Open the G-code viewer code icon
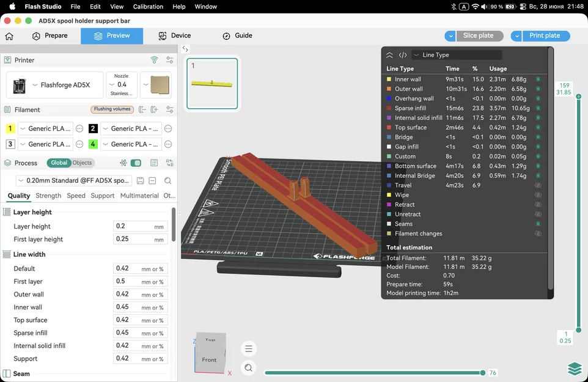 point(403,55)
